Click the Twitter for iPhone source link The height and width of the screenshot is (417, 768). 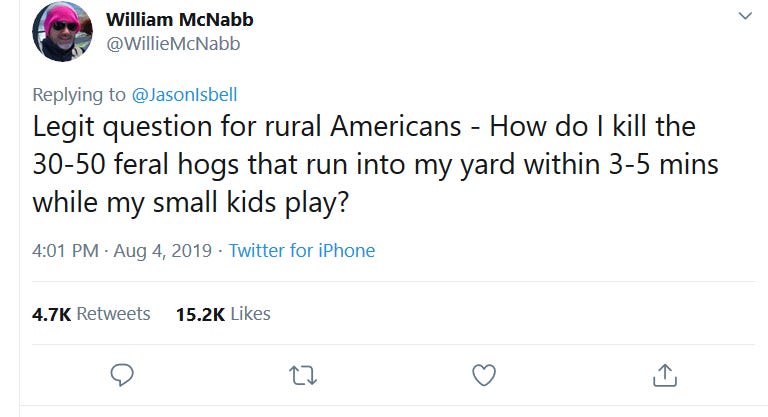coord(302,250)
